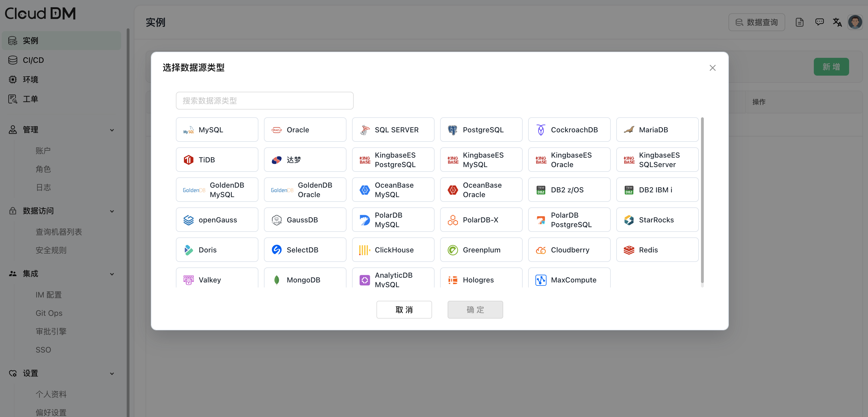The width and height of the screenshot is (868, 417).
Task: Choose the MaxCompute icon
Action: [541, 280]
